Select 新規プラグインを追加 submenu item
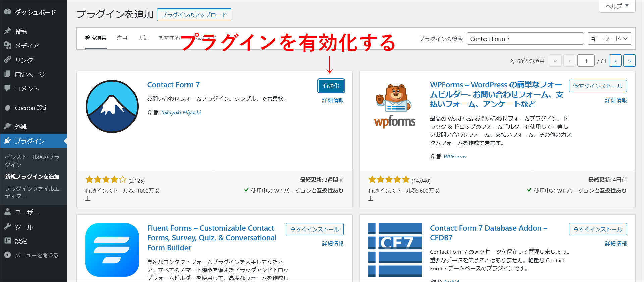Viewport: 644px width, 282px height. tap(32, 176)
